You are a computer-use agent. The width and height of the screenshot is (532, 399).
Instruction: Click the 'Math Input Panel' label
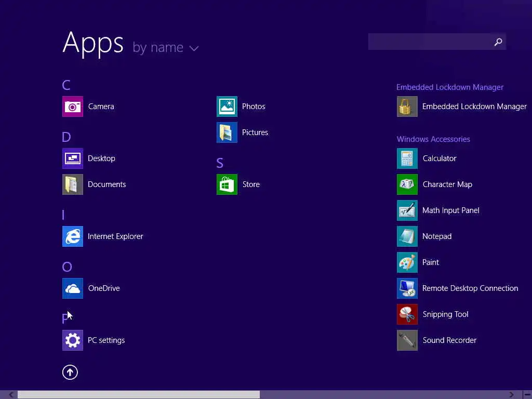(451, 210)
